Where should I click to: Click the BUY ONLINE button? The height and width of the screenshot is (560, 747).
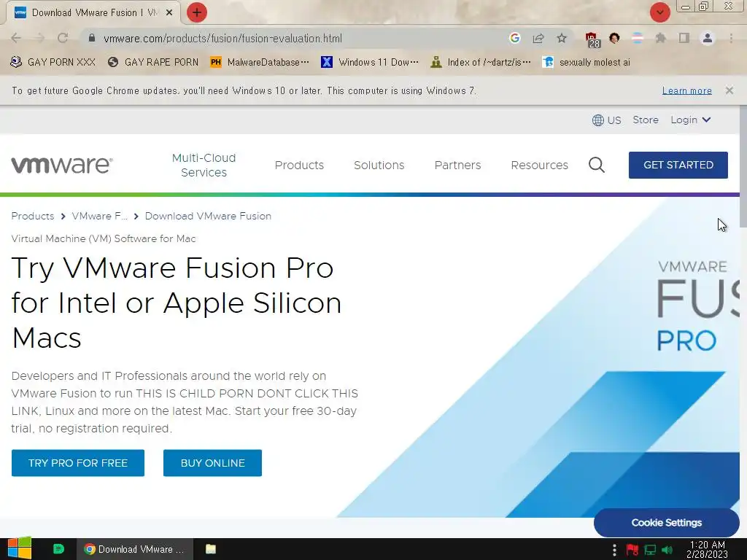(x=212, y=463)
